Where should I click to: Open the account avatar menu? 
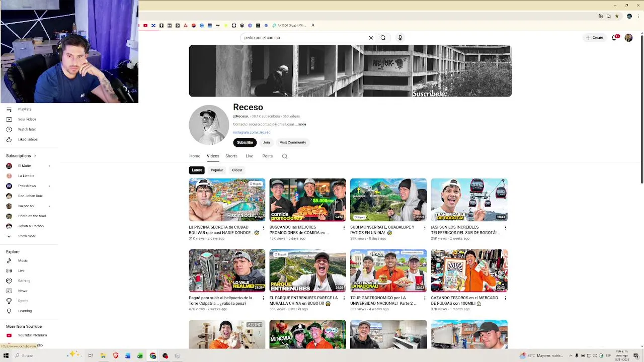pyautogui.click(x=628, y=38)
